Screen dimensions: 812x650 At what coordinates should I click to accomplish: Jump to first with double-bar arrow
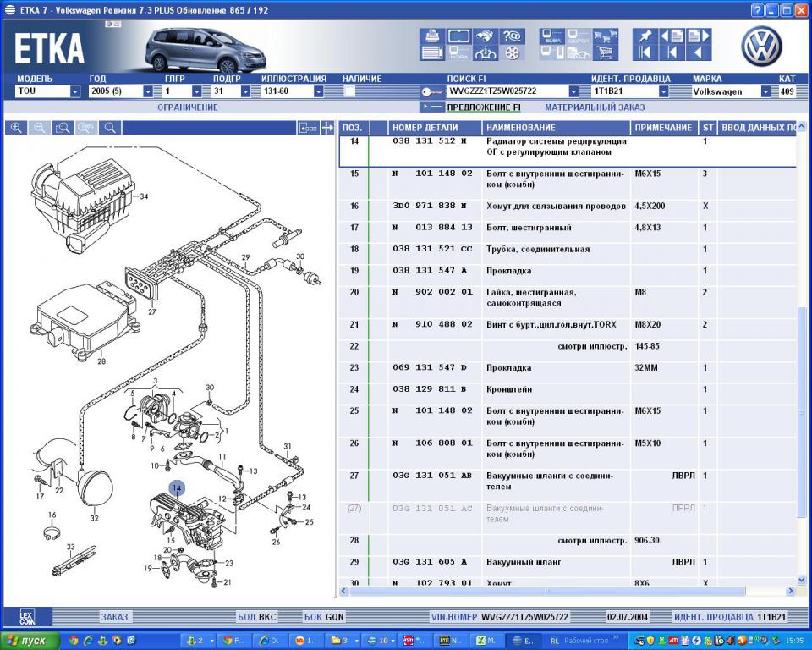pyautogui.click(x=645, y=52)
